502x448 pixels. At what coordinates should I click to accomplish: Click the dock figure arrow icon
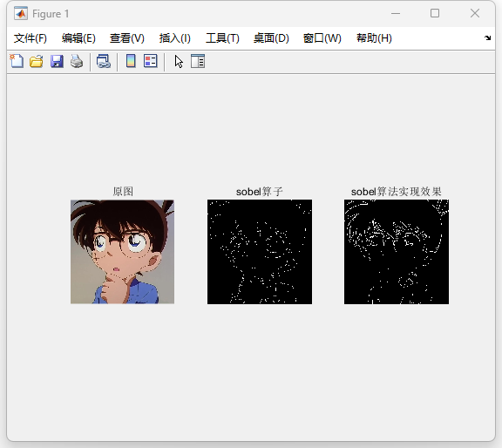(487, 37)
